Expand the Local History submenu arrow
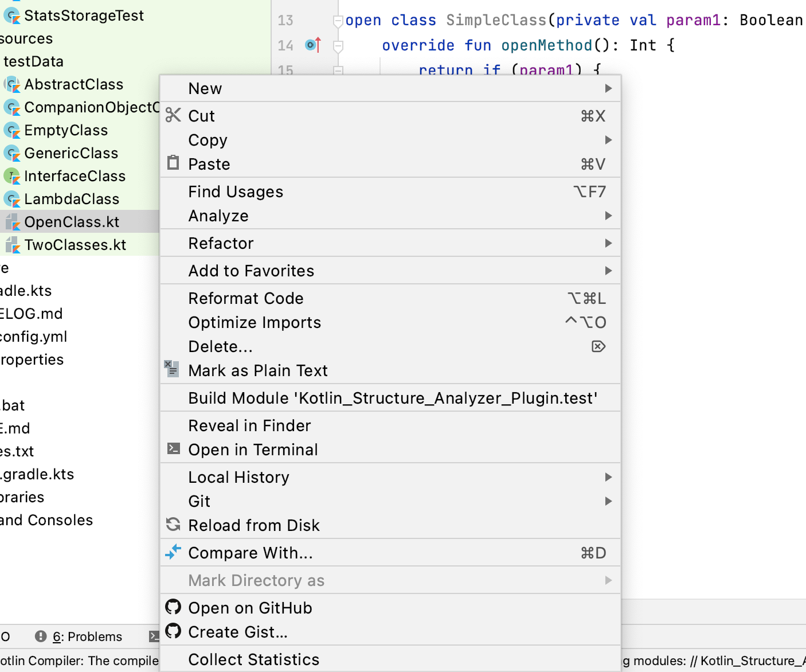The image size is (806, 672). coord(608,477)
